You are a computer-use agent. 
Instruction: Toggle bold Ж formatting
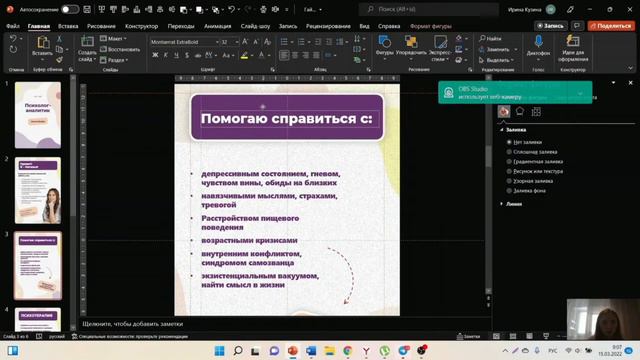155,55
